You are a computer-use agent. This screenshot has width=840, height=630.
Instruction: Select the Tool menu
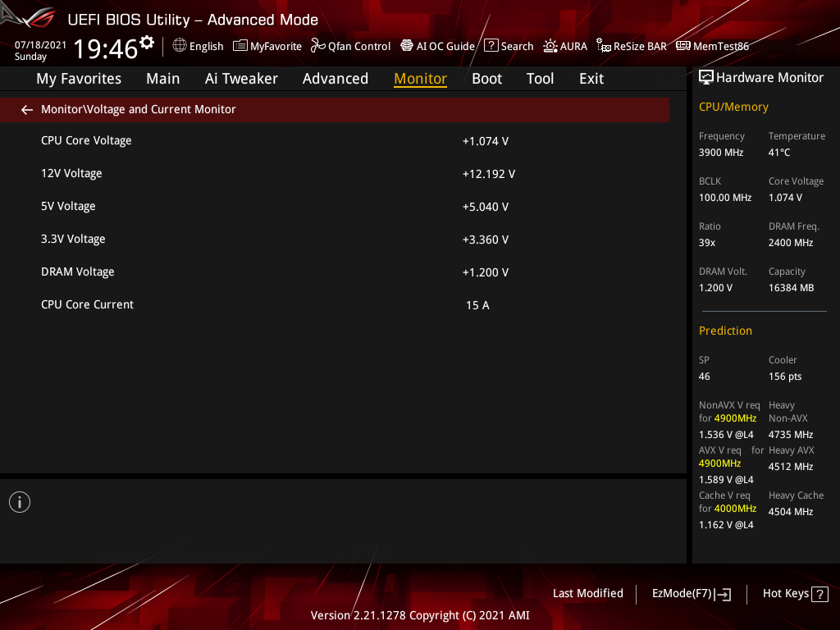(x=540, y=78)
